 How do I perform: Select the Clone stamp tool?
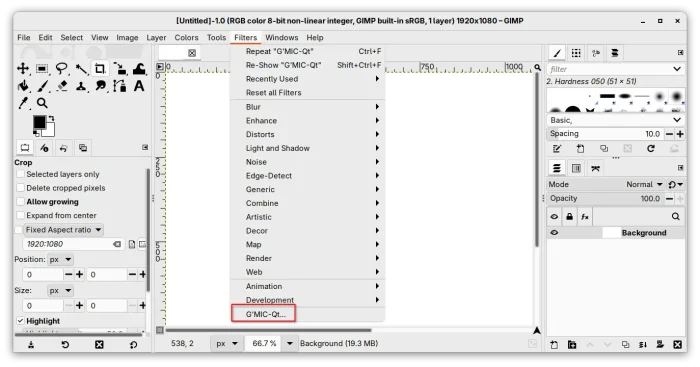tap(81, 86)
